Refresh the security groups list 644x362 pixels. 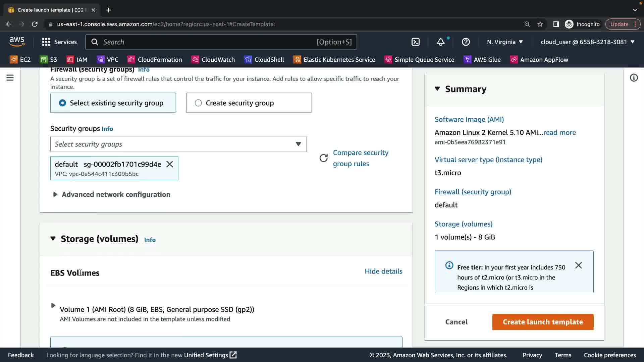[x=323, y=158]
